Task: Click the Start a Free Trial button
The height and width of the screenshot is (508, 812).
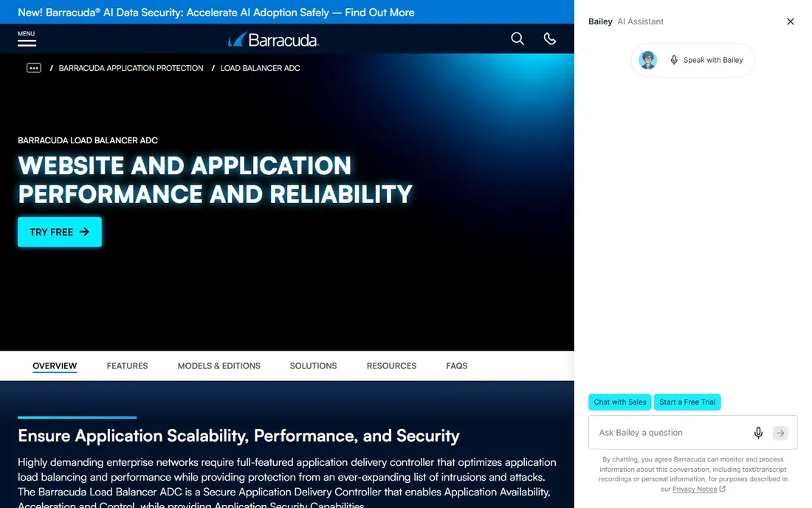Action: (x=687, y=402)
